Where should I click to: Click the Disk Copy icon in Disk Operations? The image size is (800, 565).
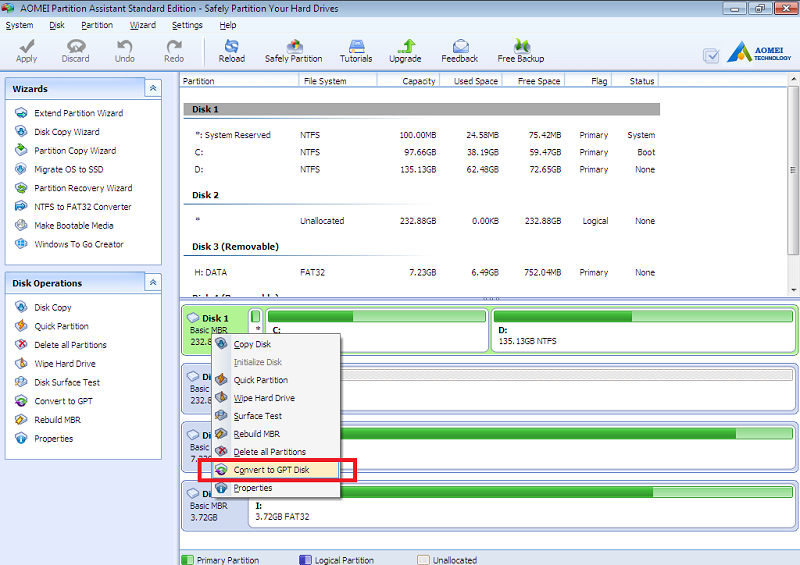[21, 307]
